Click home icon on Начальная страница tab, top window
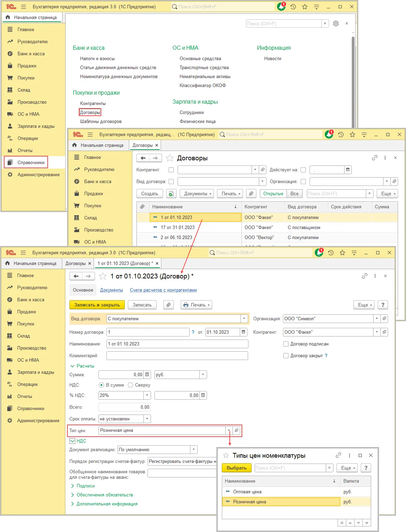Image resolution: width=406 pixels, height=532 pixels. click(8, 17)
